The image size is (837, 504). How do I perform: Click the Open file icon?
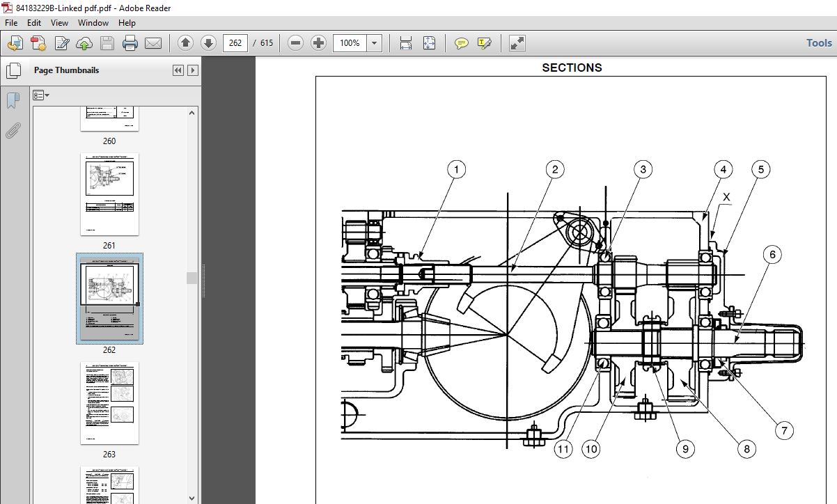[x=15, y=43]
